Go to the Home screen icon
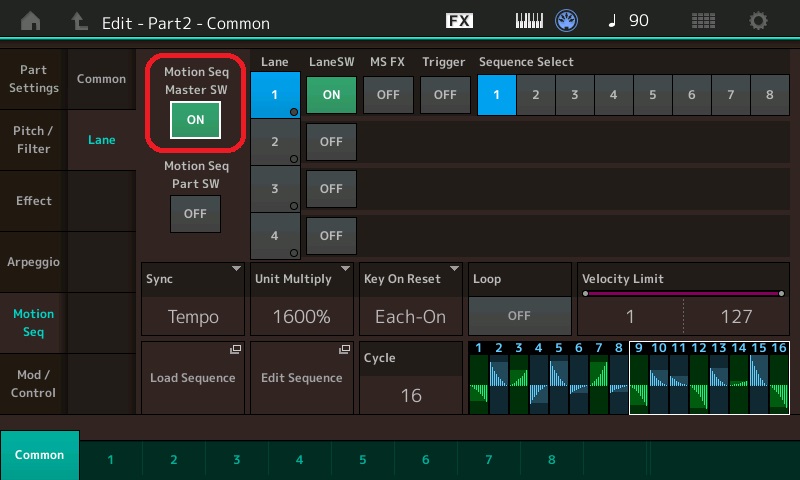800x480 pixels. tap(32, 21)
